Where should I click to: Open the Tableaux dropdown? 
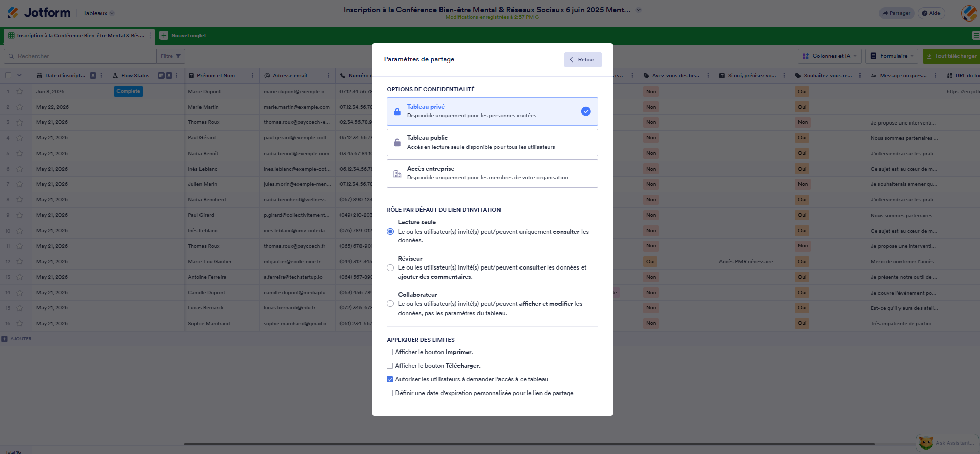[98, 13]
